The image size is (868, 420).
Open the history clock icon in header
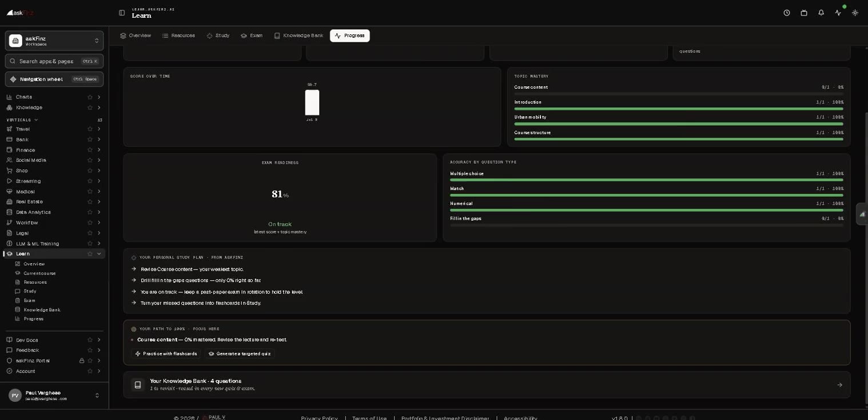point(787,13)
